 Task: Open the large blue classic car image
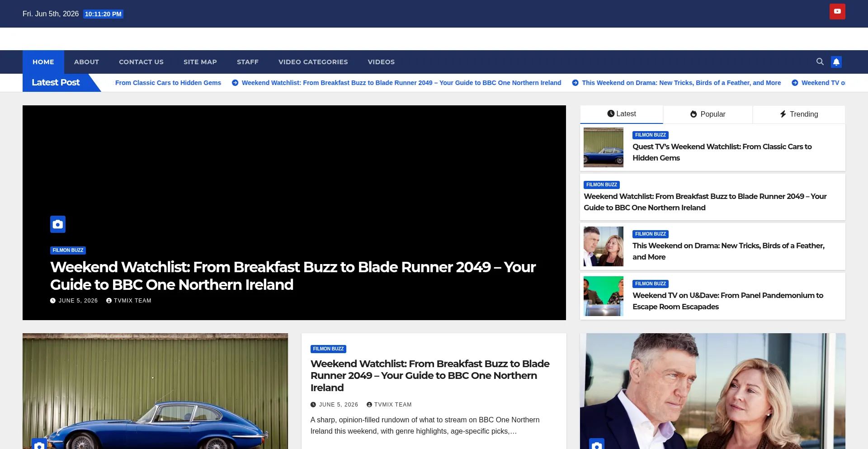[x=155, y=391]
